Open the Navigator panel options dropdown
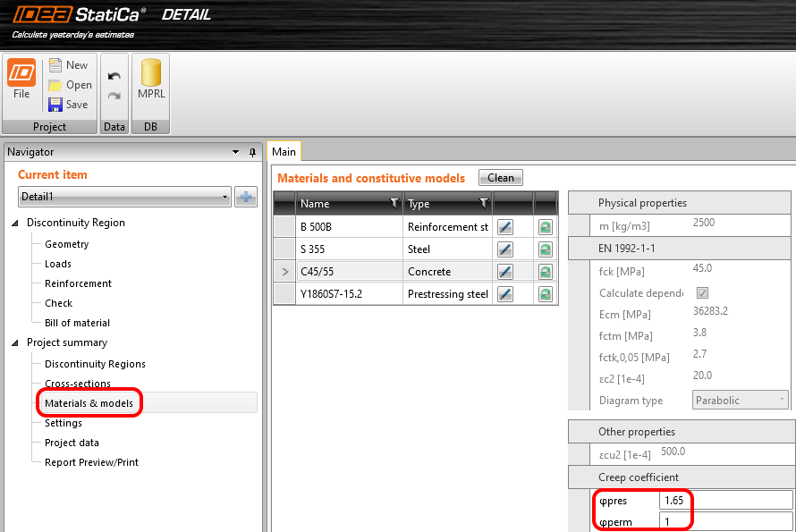The width and height of the screenshot is (796, 532). coord(235,152)
